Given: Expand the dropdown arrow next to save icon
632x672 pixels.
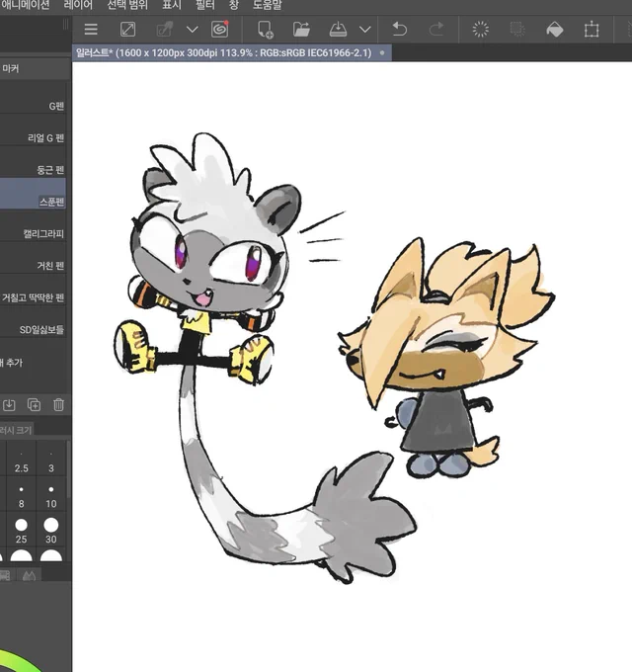Looking at the screenshot, I should click(364, 30).
